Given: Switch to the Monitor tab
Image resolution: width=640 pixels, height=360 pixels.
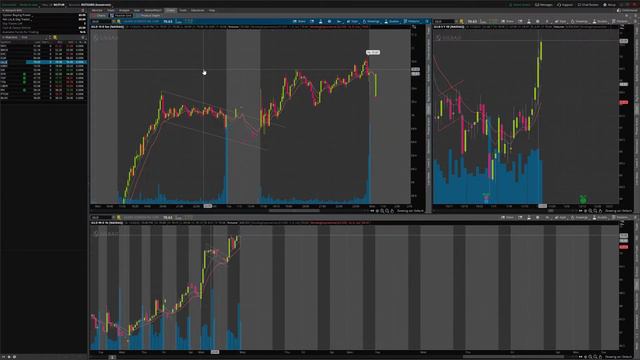Looking at the screenshot, I should 97,10.
